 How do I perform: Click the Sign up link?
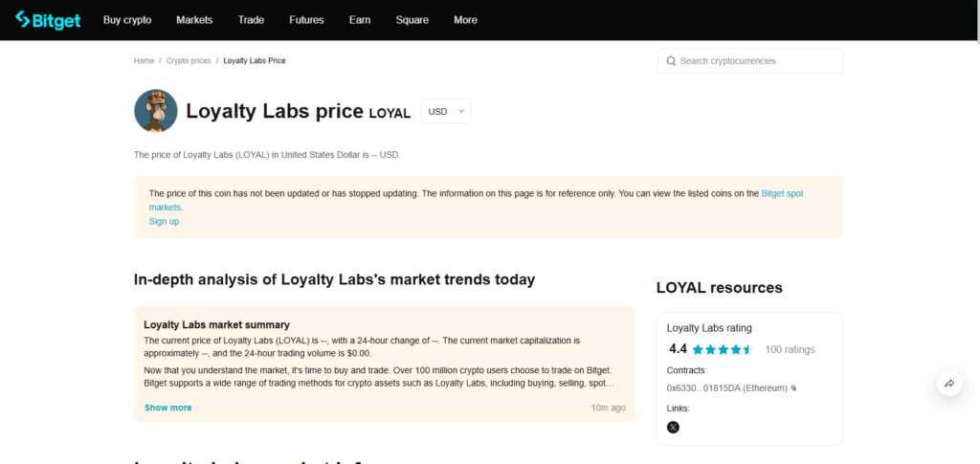tap(164, 221)
